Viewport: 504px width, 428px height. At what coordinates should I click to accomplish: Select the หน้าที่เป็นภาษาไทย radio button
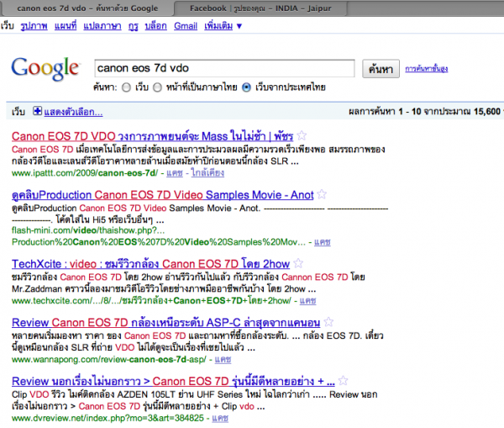pos(157,87)
